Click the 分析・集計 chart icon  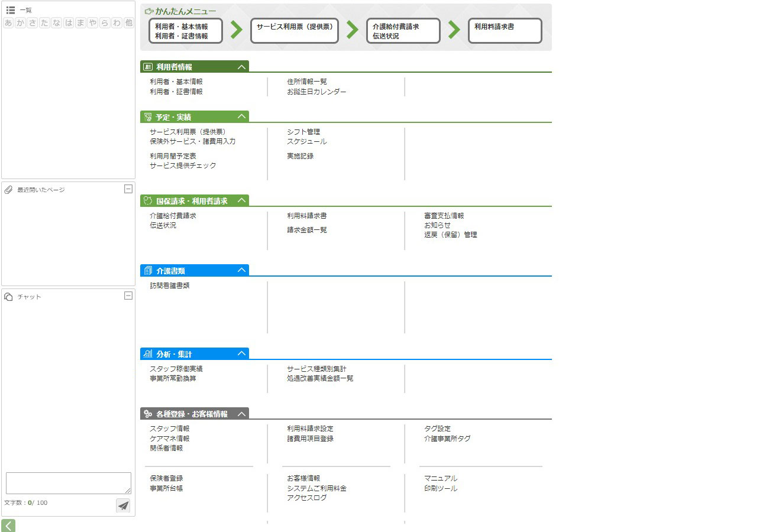(148, 354)
